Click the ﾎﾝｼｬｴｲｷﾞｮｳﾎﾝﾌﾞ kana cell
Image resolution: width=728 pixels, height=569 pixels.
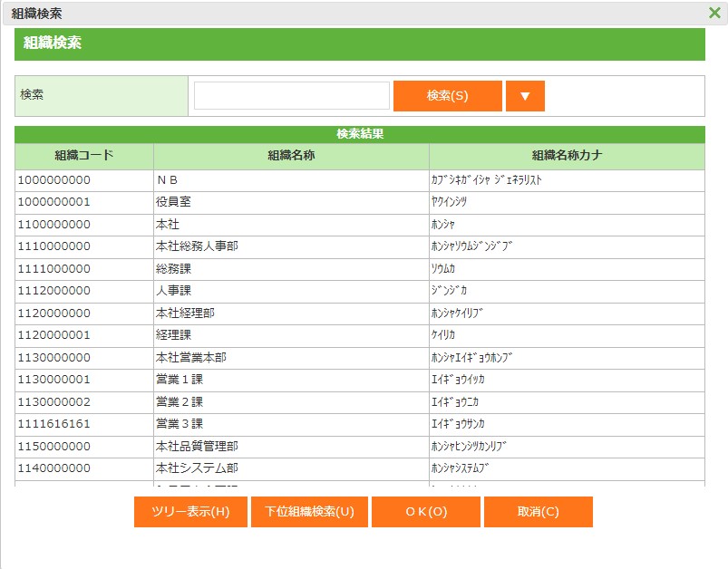coord(567,358)
